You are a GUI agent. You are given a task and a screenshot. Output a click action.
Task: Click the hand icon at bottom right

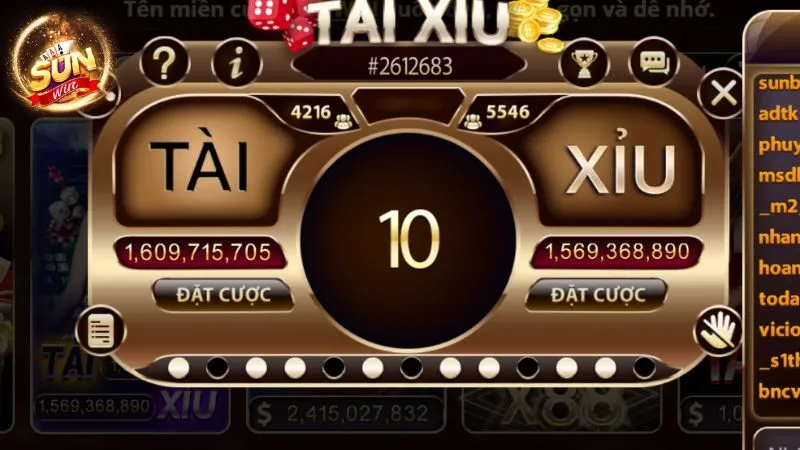point(718,331)
